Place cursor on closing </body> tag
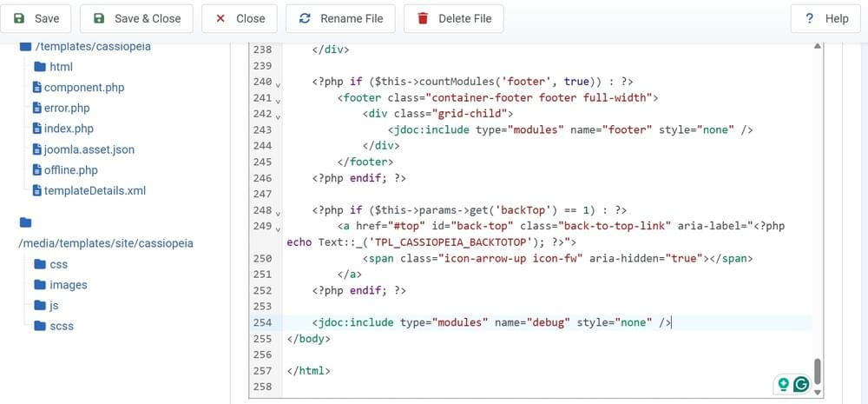 [x=309, y=339]
